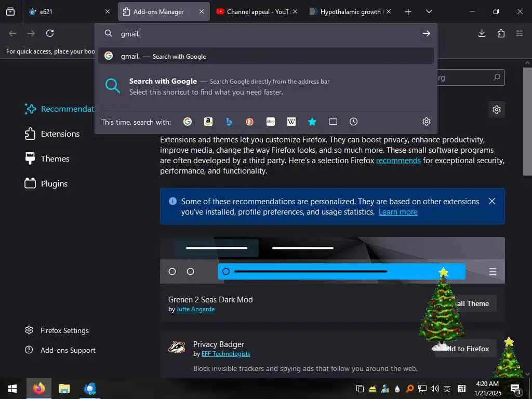The image size is (532, 399).
Task: Search this time with Wikipedia icon
Action: point(291,122)
